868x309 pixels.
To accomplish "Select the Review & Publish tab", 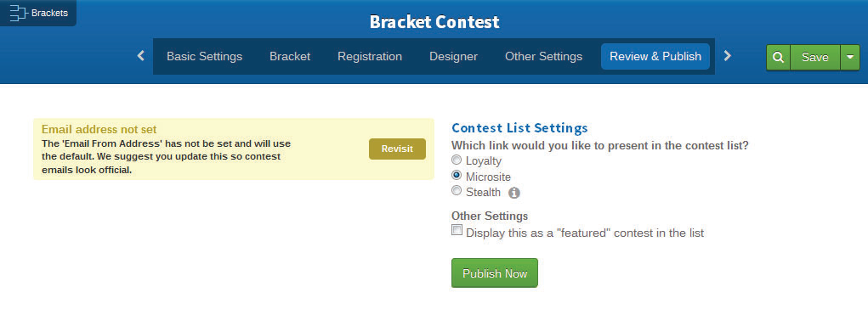I will coord(655,56).
